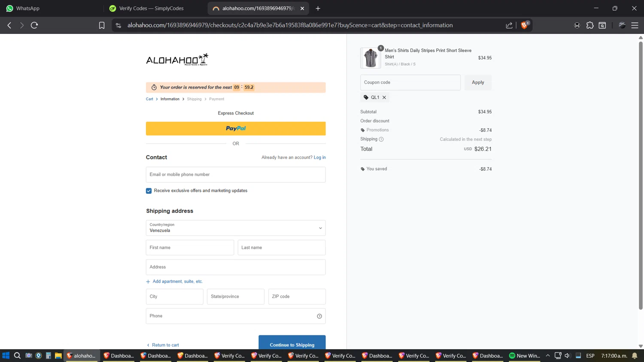The width and height of the screenshot is (644, 362).
Task: Click the Log in link
Action: coord(319,157)
